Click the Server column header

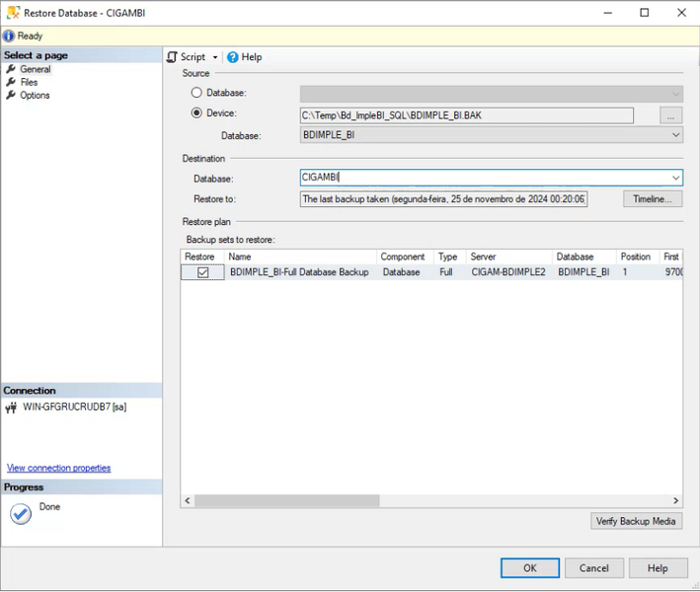(x=509, y=257)
